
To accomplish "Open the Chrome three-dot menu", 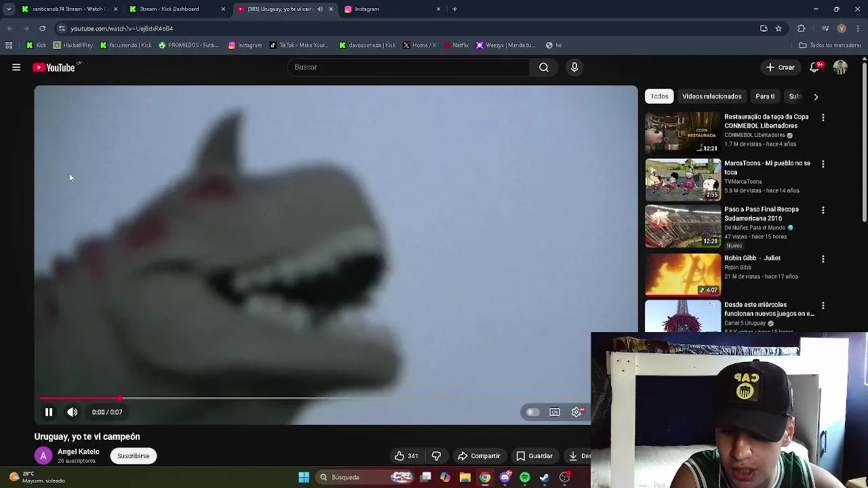I will (859, 28).
